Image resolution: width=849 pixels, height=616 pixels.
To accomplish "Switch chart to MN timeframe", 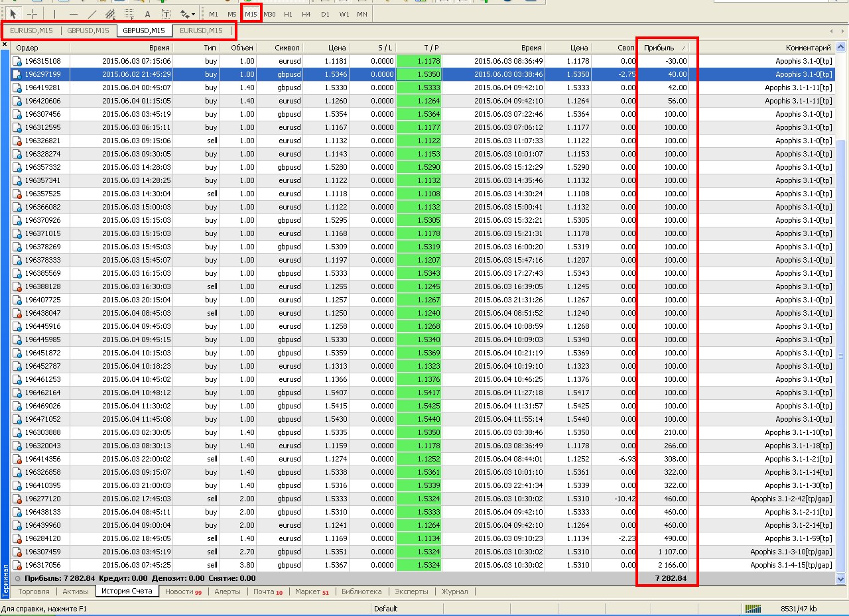I will pos(361,14).
